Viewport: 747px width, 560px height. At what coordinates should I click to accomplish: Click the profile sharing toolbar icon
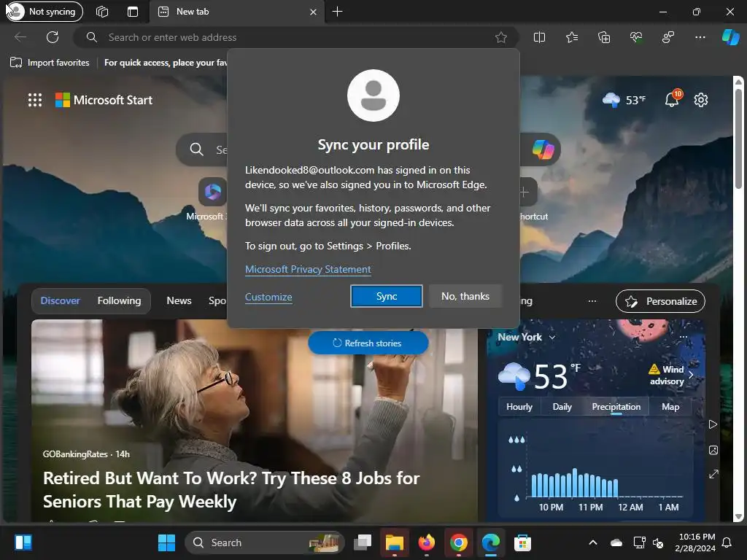668,37
